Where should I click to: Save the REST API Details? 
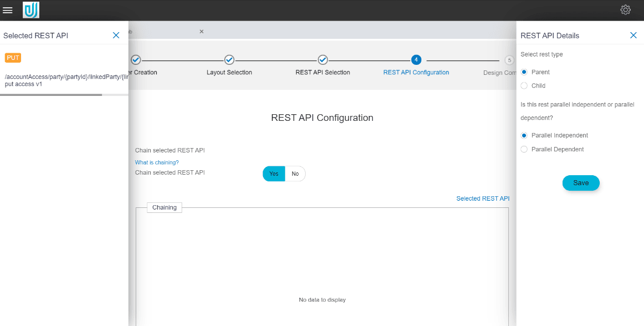[580, 182]
